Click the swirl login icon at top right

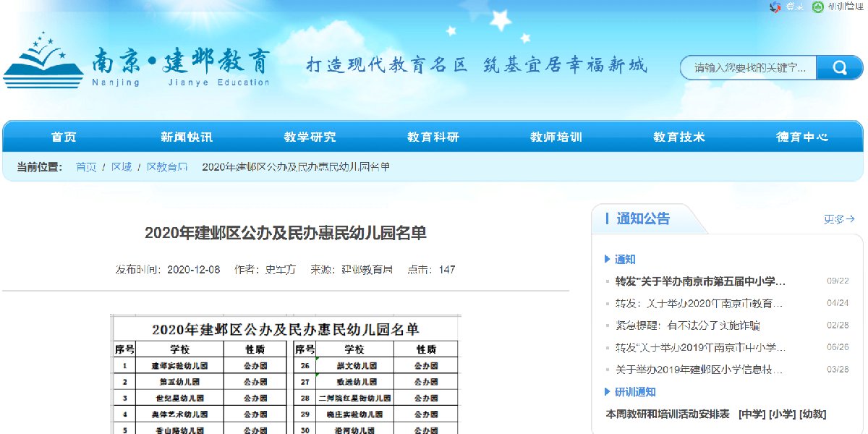(775, 7)
